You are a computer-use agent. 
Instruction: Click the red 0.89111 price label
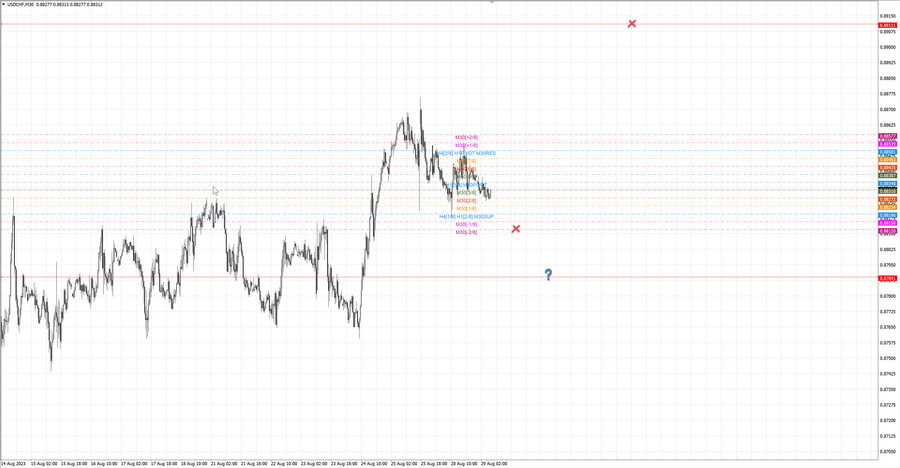pyautogui.click(x=887, y=25)
